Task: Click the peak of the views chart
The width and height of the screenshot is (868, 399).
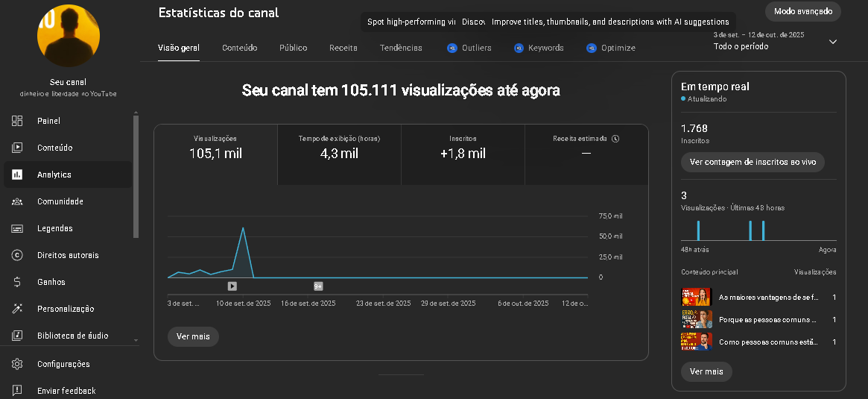Action: click(242, 227)
